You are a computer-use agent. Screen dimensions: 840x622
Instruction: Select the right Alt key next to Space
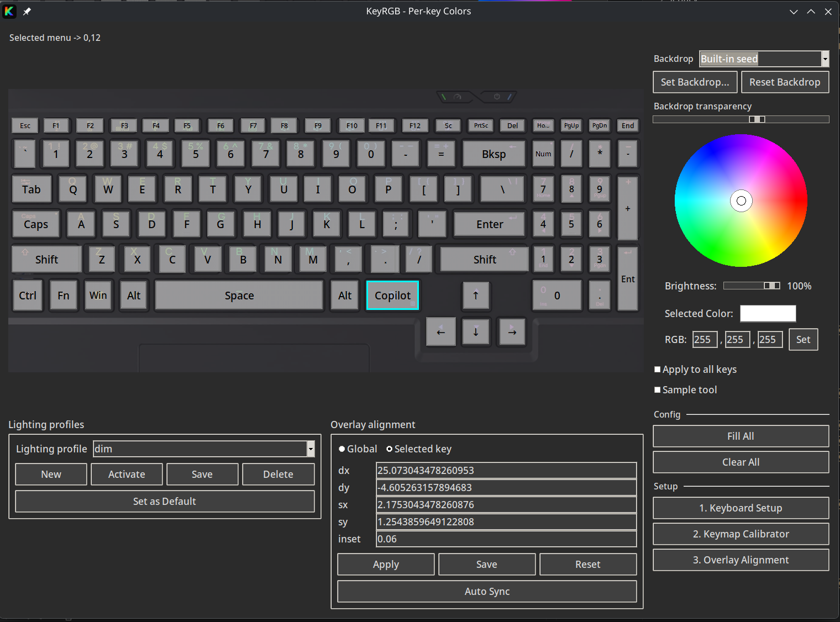point(345,296)
